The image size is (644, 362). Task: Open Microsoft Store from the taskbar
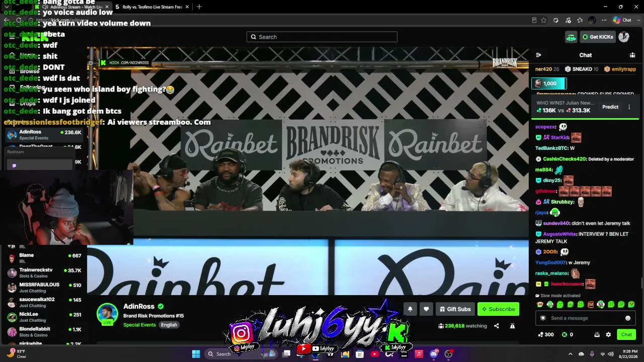click(360, 354)
